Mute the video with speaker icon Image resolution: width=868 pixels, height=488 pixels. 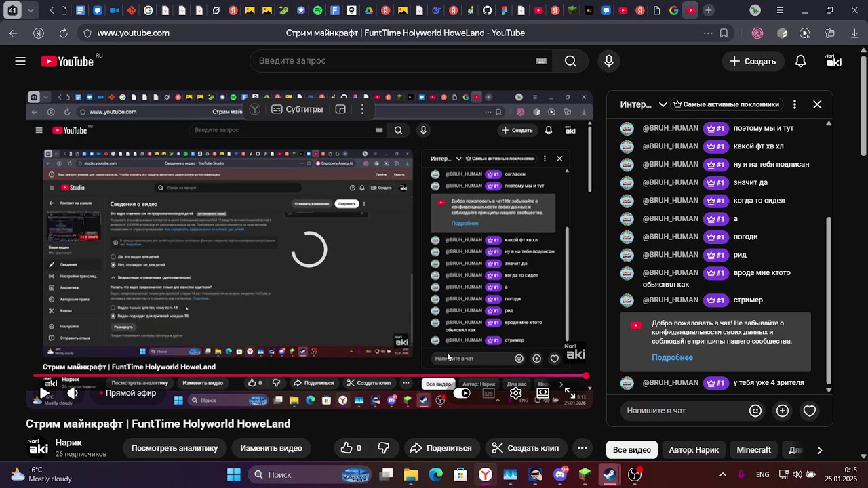(x=73, y=393)
